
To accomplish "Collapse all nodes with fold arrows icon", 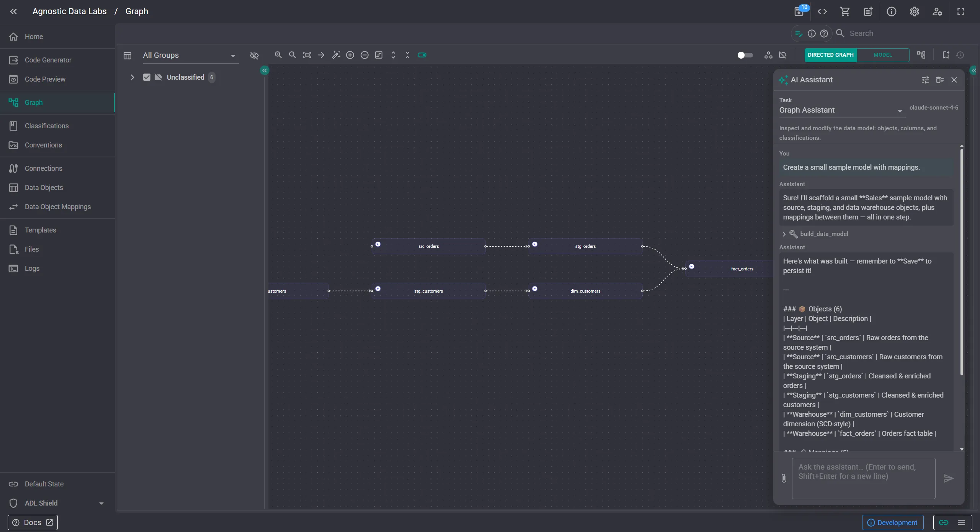I will pos(407,55).
